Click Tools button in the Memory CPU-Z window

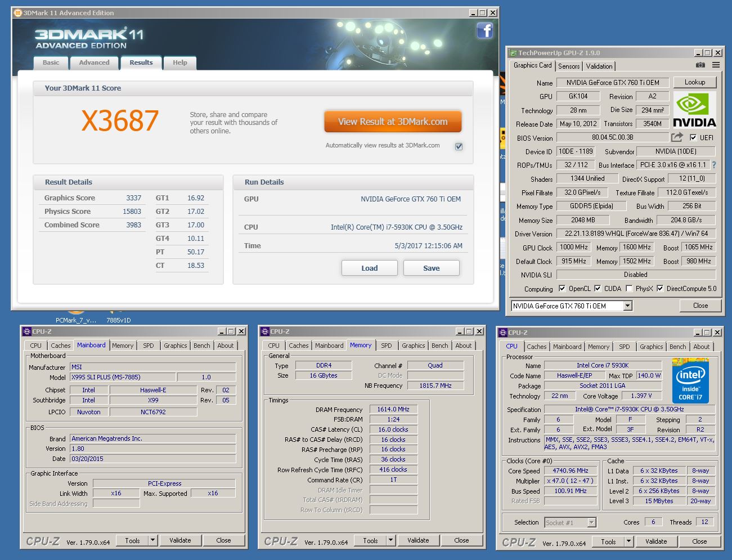(x=370, y=540)
